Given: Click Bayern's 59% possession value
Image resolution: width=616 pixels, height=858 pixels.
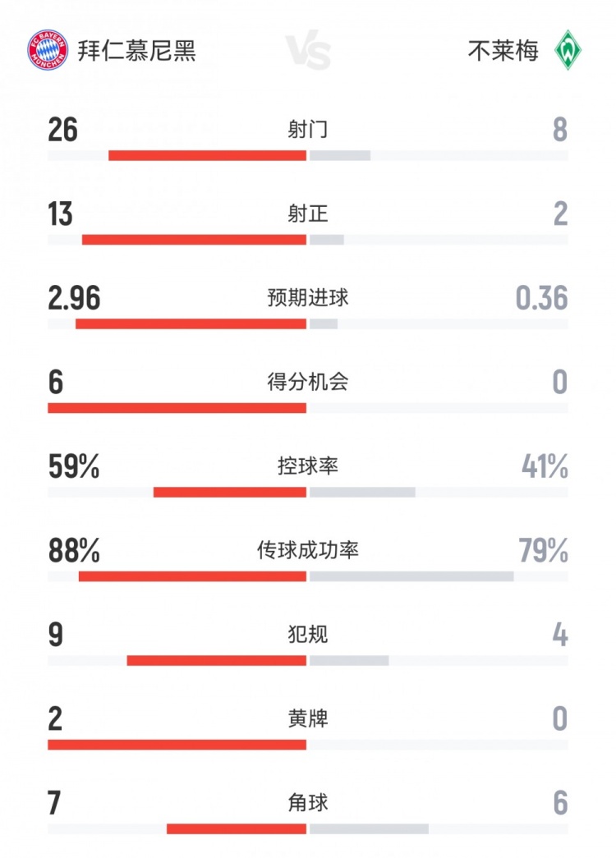Looking at the screenshot, I should point(73,466).
